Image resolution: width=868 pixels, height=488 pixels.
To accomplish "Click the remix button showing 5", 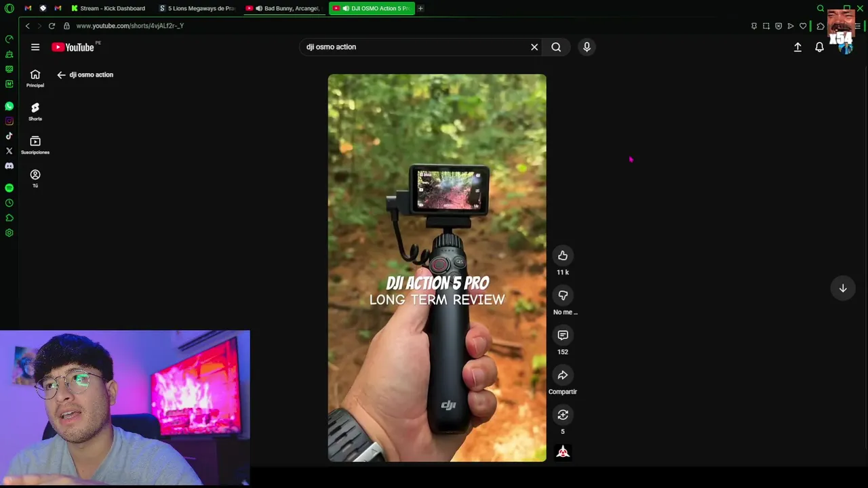I will (x=563, y=415).
